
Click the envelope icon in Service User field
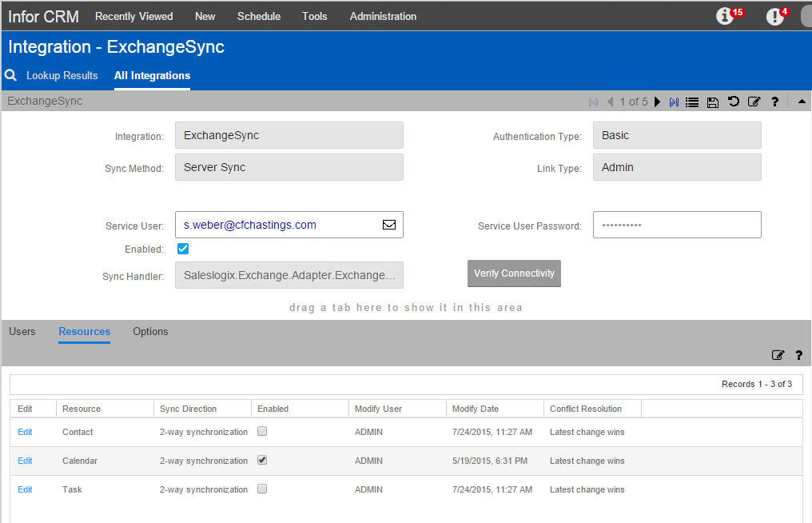click(x=389, y=225)
